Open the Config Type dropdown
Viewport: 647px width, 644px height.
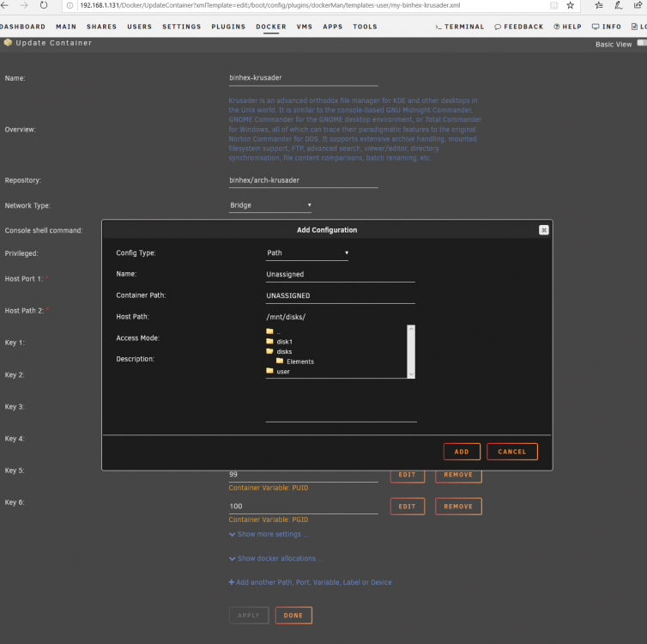point(307,252)
